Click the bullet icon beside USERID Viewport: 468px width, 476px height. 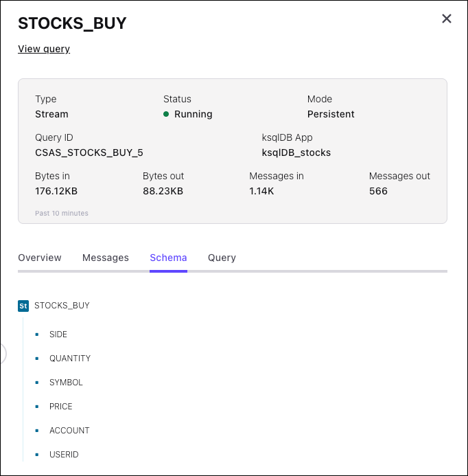click(x=37, y=455)
